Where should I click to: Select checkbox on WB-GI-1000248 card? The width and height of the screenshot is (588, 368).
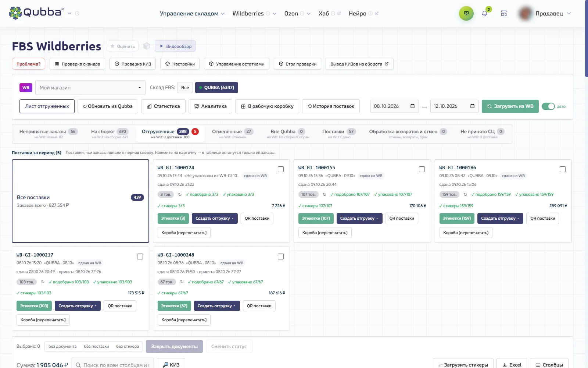281,256
